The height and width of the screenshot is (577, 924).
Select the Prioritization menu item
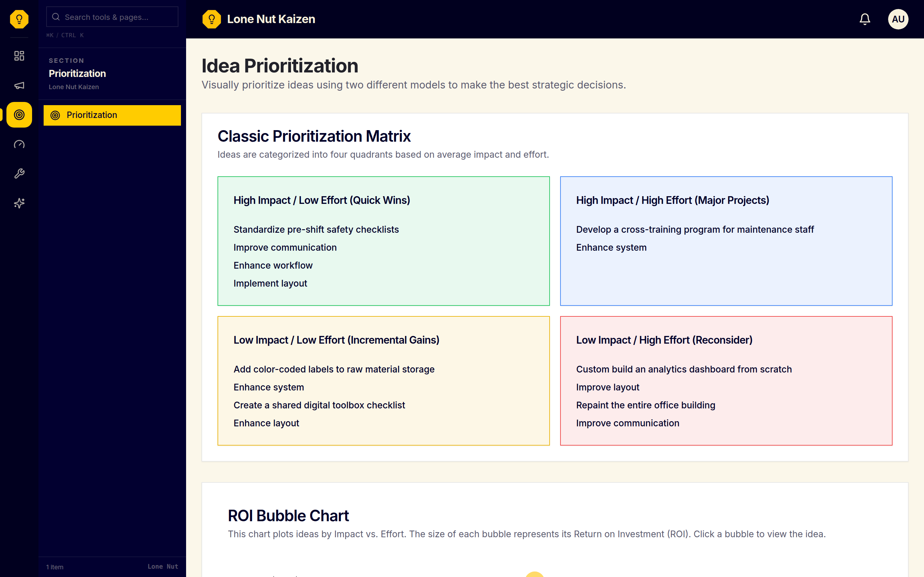point(112,115)
